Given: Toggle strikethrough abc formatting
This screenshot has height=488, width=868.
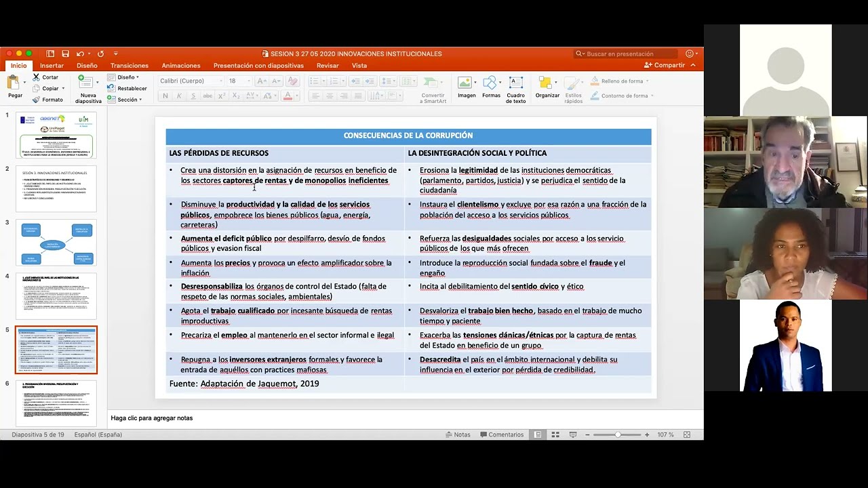Looking at the screenshot, I should [208, 96].
